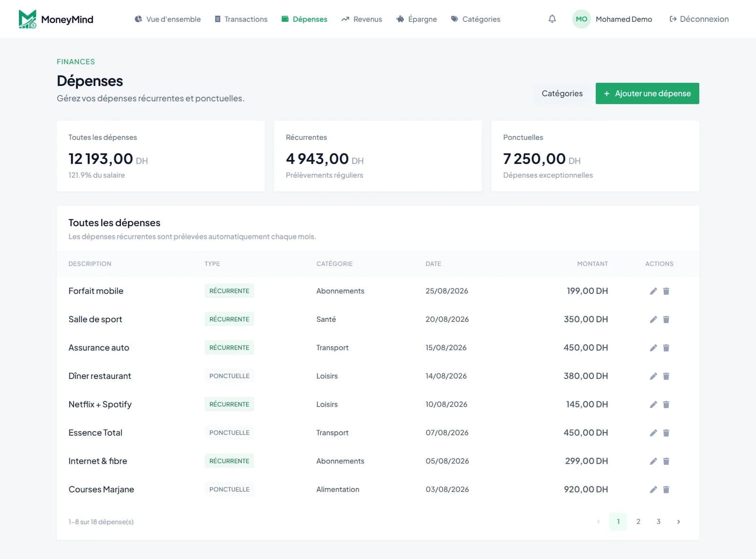Image resolution: width=756 pixels, height=559 pixels.
Task: Click the Ajouter une dépense button
Action: pyautogui.click(x=647, y=94)
